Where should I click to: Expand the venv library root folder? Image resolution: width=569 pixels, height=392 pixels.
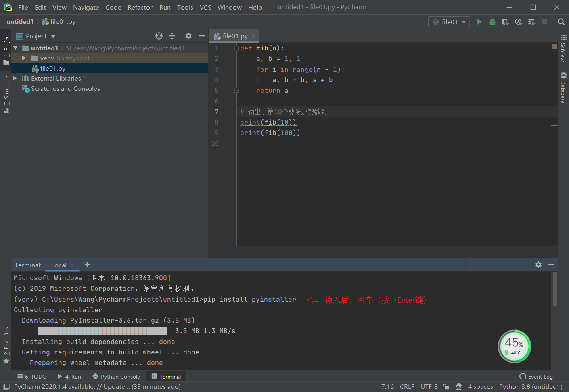pyautogui.click(x=24, y=58)
